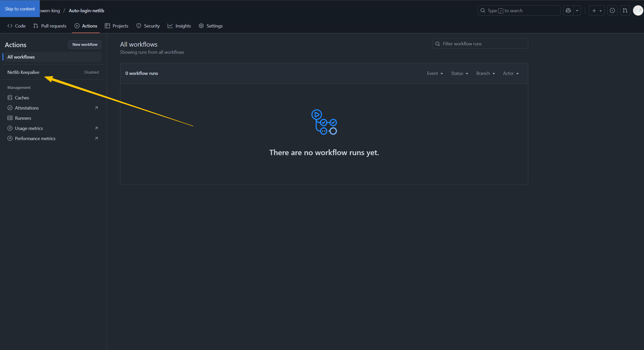Open Usage metrics page

point(29,128)
